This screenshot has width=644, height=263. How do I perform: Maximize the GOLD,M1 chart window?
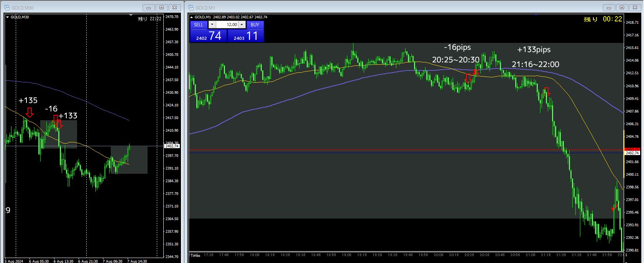pyautogui.click(x=622, y=8)
